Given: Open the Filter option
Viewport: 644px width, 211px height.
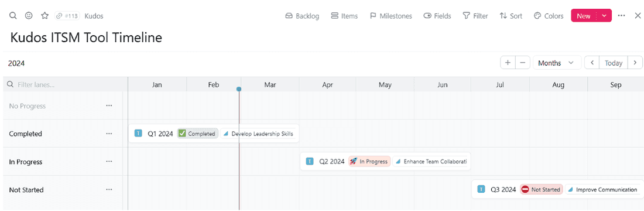Looking at the screenshot, I should [x=475, y=16].
